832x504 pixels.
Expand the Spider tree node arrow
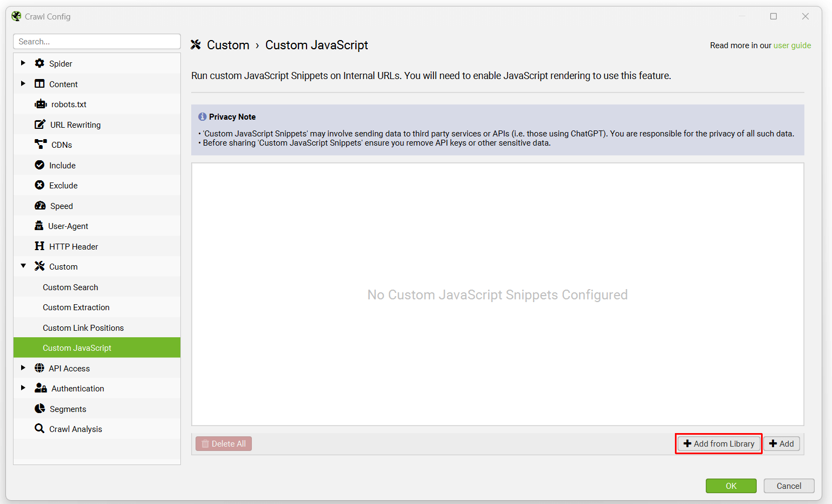pos(23,63)
